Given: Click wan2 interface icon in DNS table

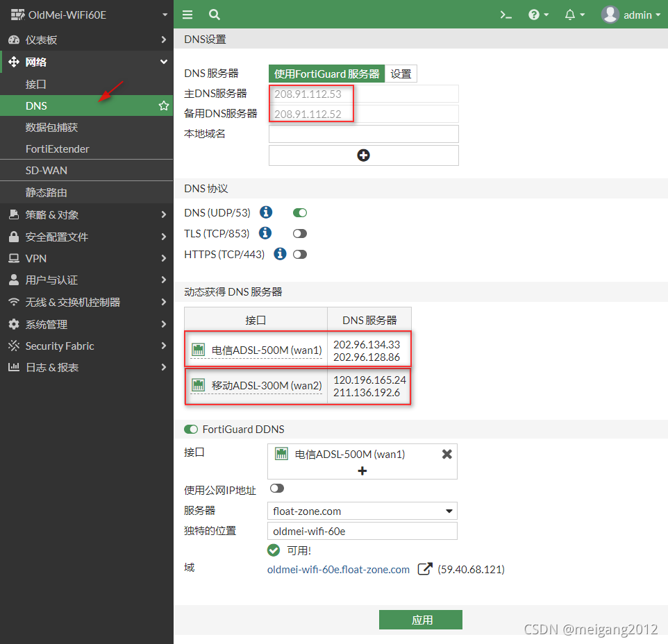Looking at the screenshot, I should click(x=198, y=385).
